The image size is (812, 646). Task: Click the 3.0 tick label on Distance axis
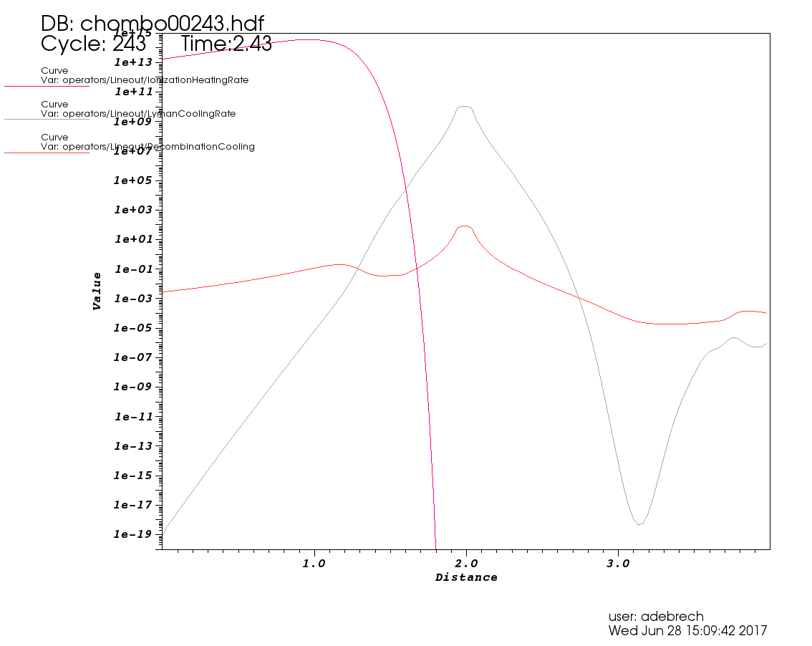coord(619,564)
